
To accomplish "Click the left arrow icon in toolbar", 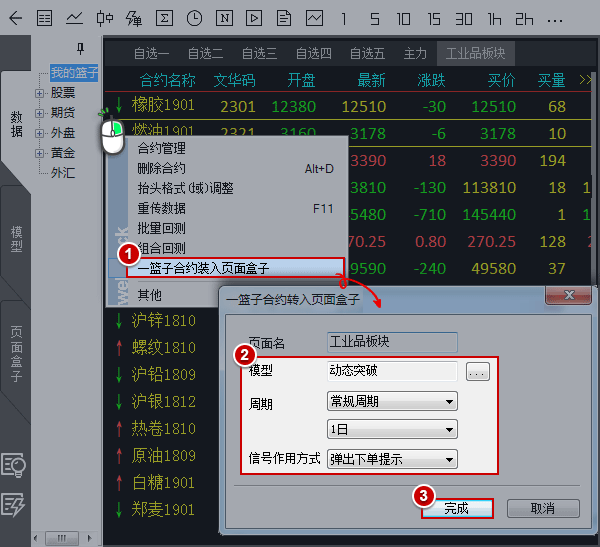I will point(15,18).
